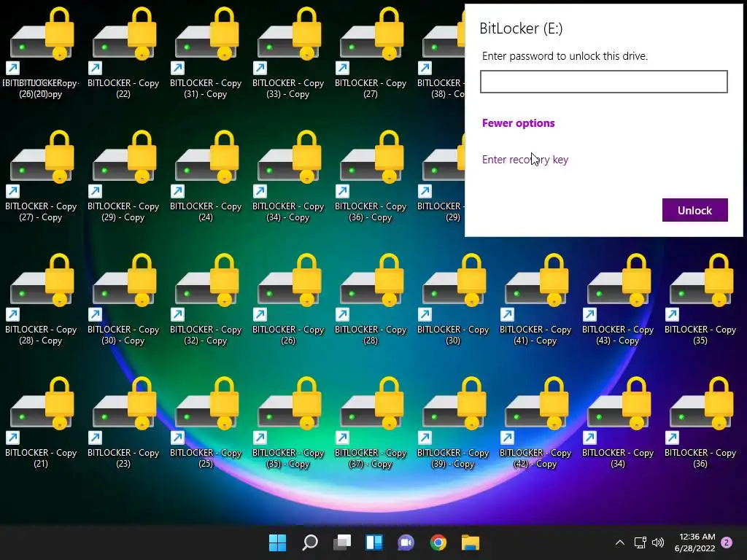Screen dimensions: 747x560
Task: Select the BITLOCKER - Copy (23) shortcut
Action: (123, 422)
